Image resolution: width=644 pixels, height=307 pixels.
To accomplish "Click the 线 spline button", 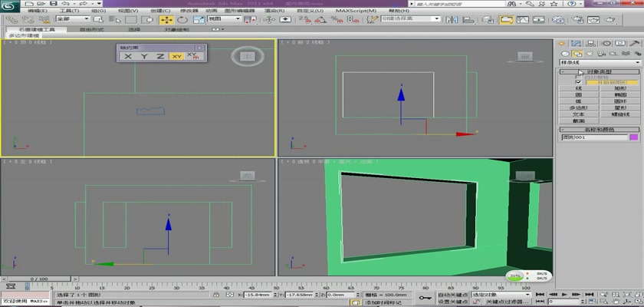I will [579, 88].
